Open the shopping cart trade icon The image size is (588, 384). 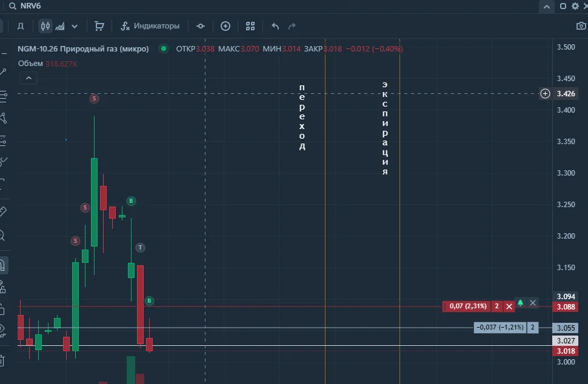pyautogui.click(x=99, y=26)
